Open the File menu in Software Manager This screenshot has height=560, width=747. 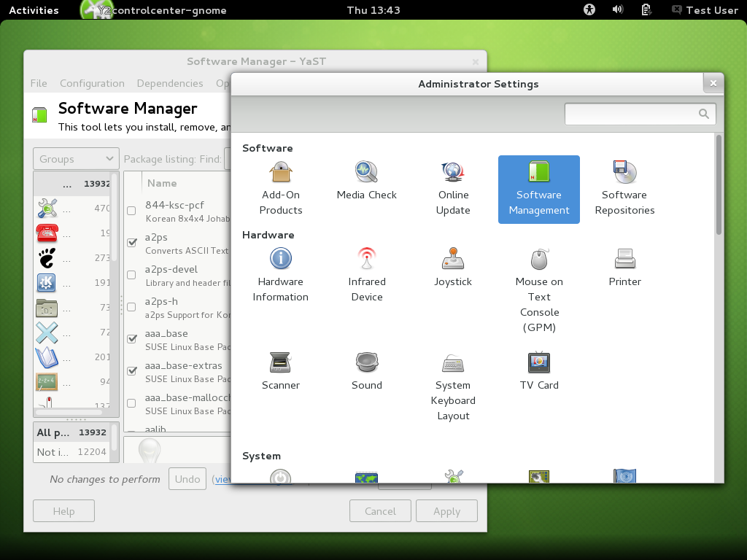39,83
